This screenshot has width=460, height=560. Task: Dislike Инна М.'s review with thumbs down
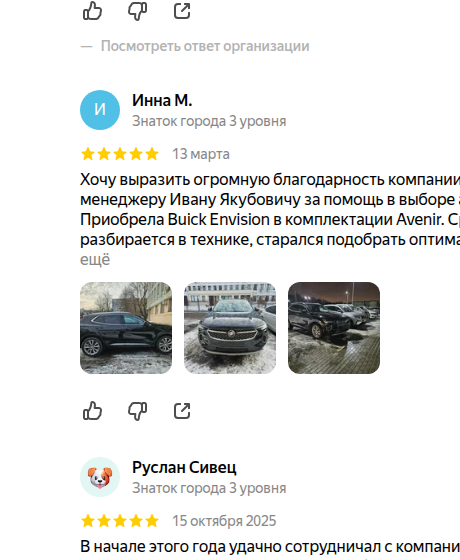coord(138,411)
